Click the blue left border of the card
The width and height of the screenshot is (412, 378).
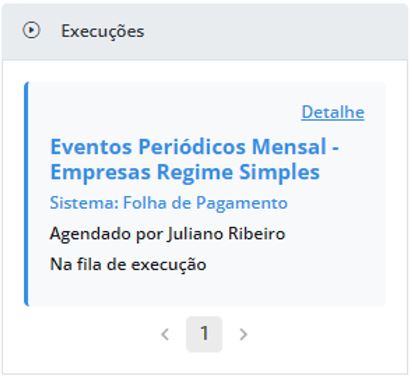pyautogui.click(x=26, y=194)
